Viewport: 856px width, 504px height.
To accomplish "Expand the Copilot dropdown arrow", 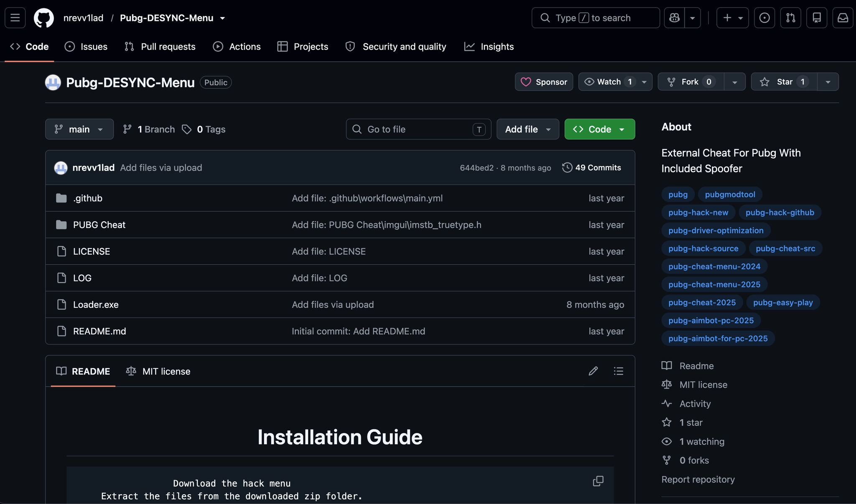I will [x=693, y=18].
